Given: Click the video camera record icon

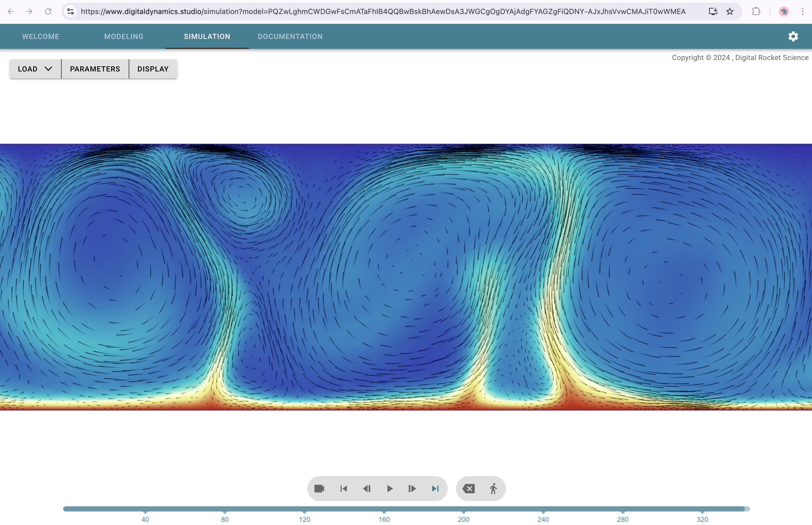Looking at the screenshot, I should 319,489.
